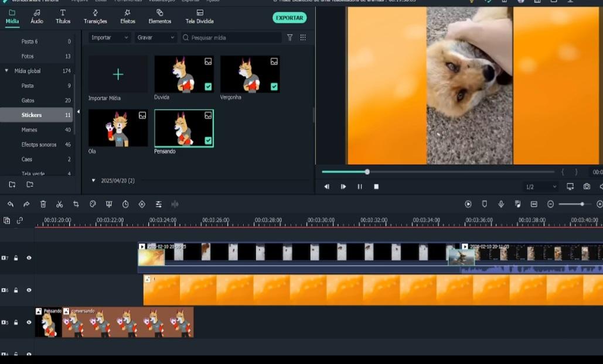Hide track 7 using its eye icon

(29, 258)
